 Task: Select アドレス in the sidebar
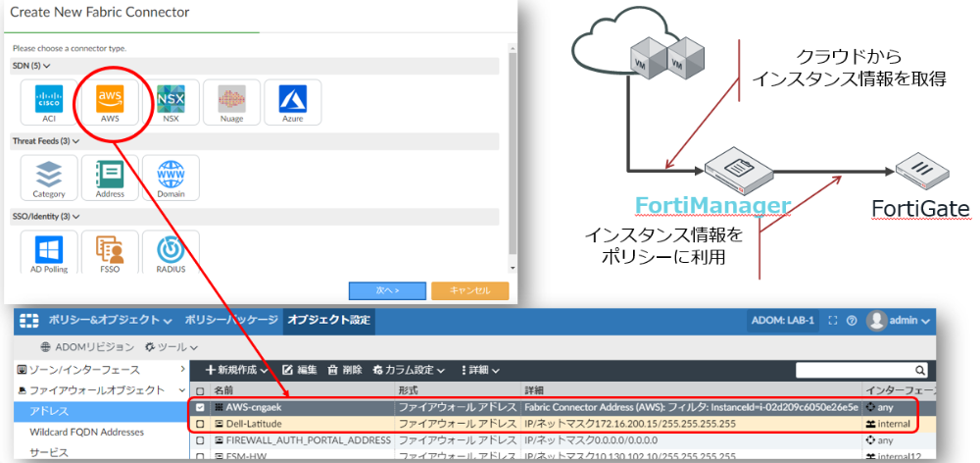coord(100,411)
